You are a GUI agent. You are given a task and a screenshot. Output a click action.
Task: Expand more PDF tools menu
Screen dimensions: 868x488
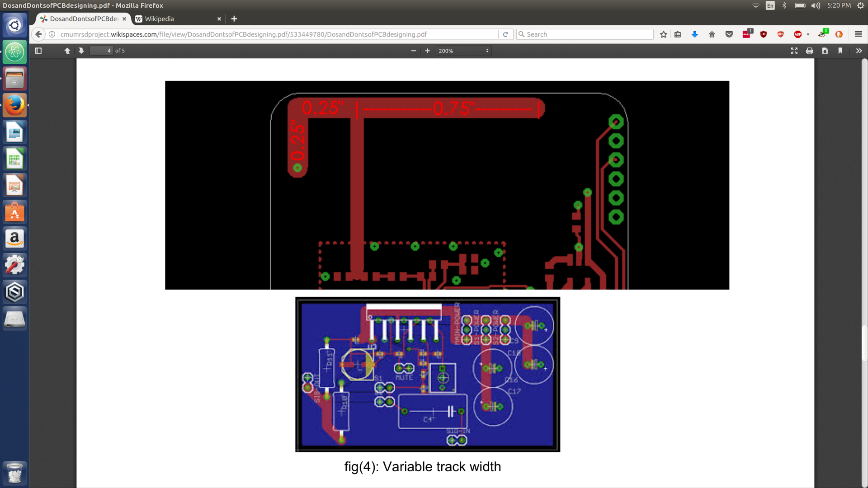coord(859,51)
